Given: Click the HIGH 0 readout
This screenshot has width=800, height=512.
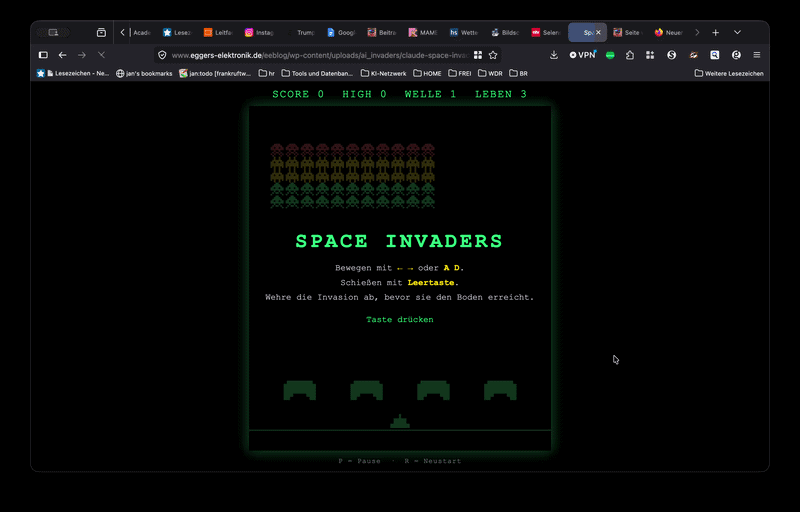Looking at the screenshot, I should coord(364,94).
